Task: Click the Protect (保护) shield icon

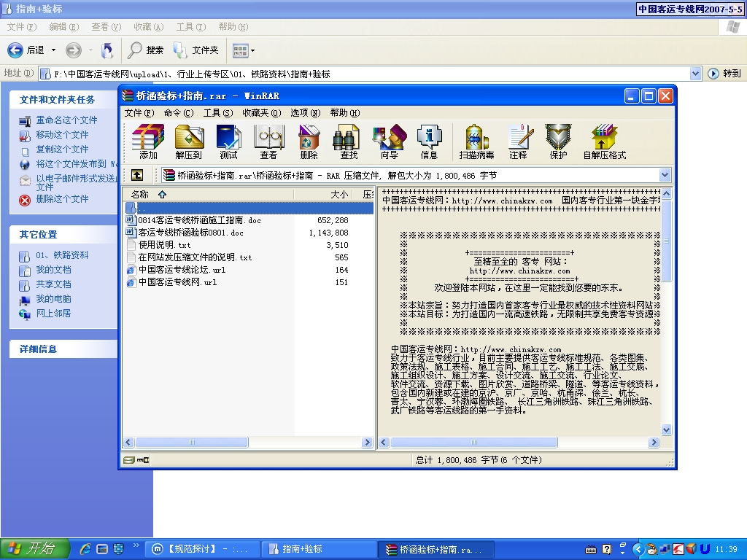Action: coord(558,141)
